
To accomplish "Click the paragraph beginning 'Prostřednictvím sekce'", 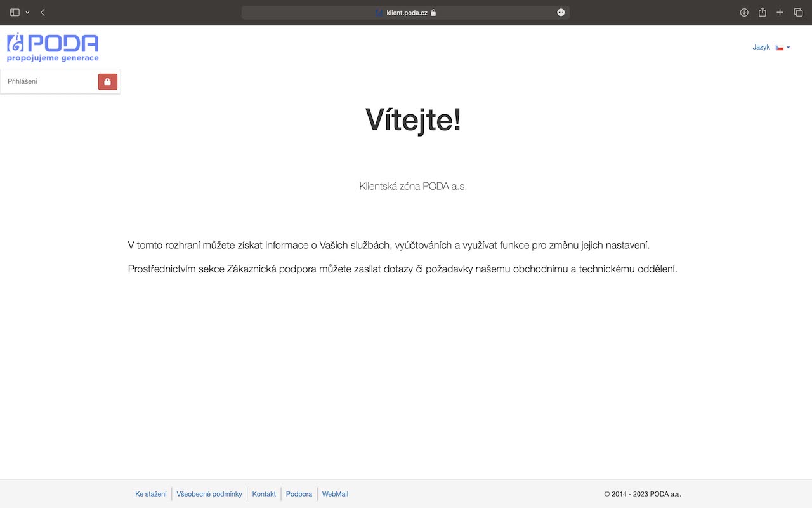I will [403, 269].
